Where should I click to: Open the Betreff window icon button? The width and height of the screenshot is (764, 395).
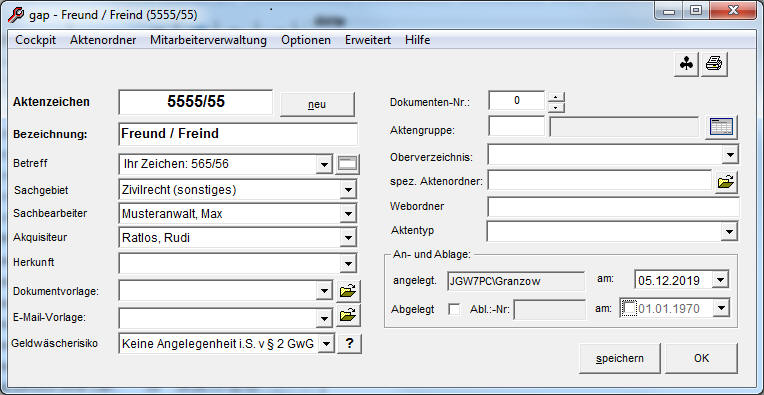pos(348,165)
